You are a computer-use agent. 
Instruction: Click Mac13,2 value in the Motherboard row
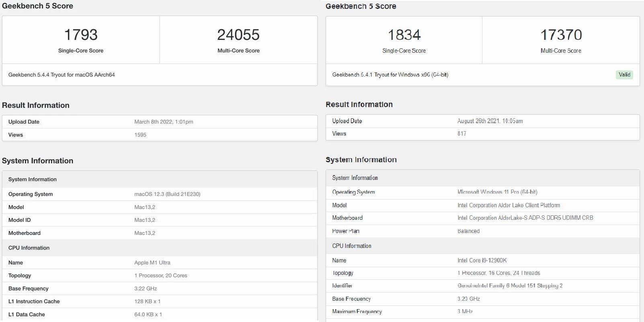[145, 233]
